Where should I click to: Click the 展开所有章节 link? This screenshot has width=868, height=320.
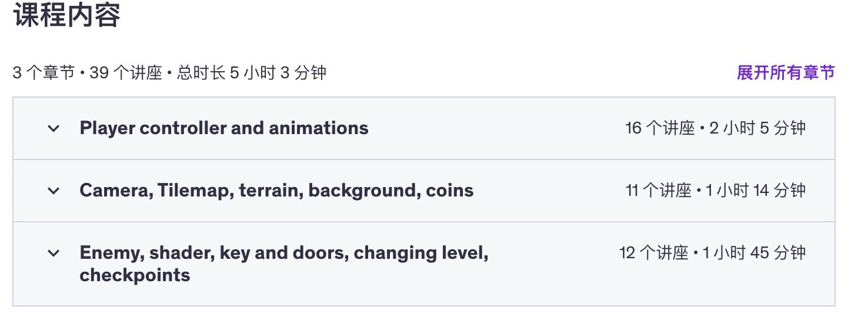pos(785,73)
